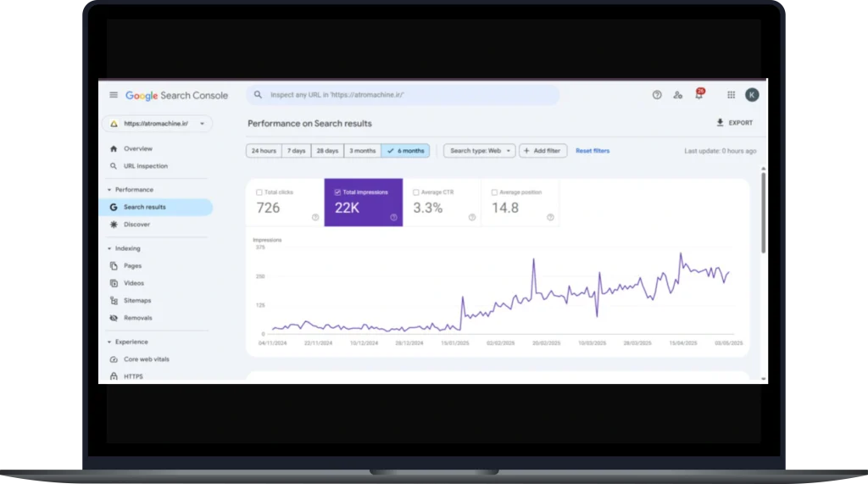Uncheck the Total impressions checkbox
Image resolution: width=868 pixels, height=484 pixels.
337,192
